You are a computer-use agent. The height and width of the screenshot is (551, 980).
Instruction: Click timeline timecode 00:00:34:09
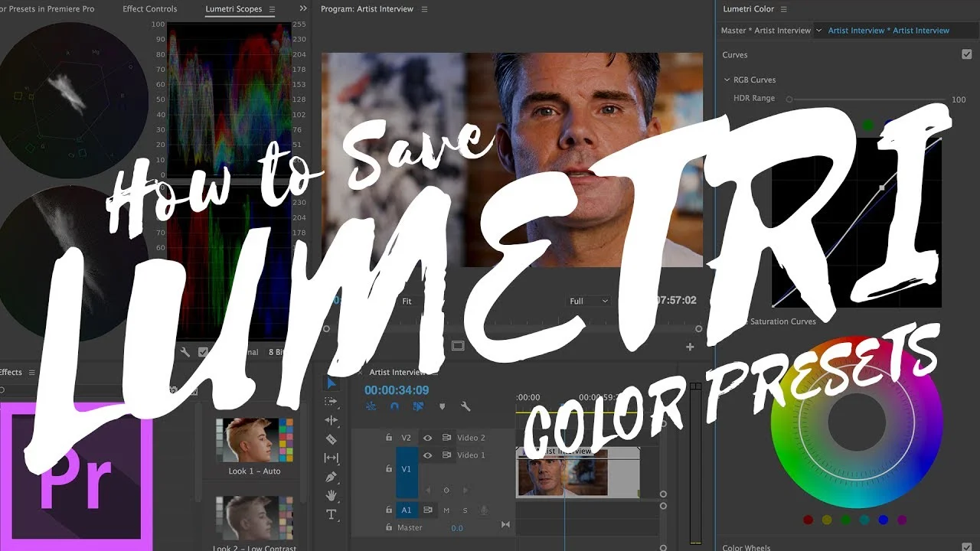(397, 390)
